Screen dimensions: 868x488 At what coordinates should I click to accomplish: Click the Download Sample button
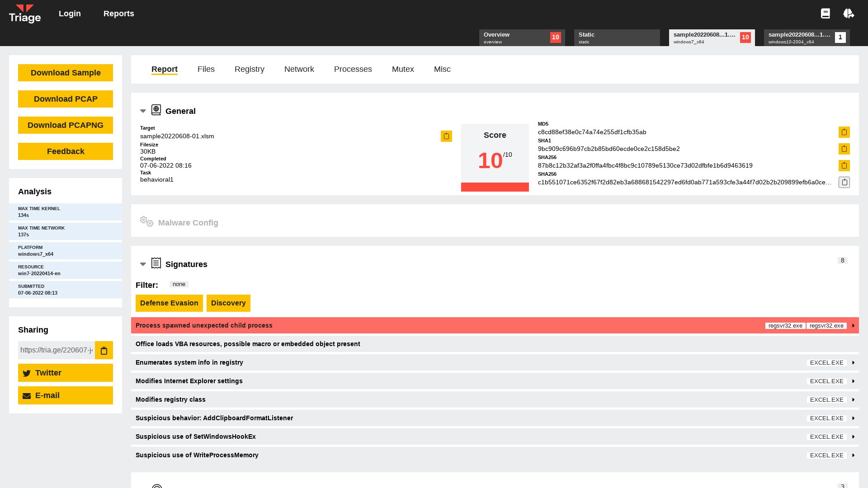pos(65,72)
